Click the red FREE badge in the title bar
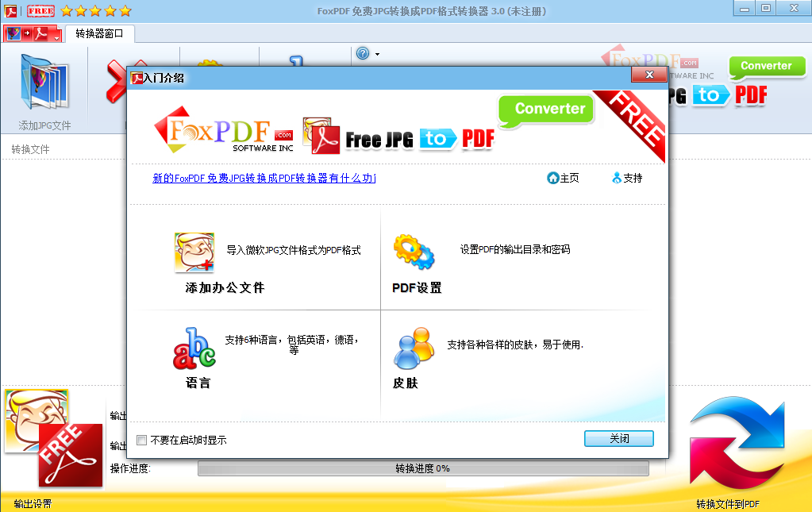Image resolution: width=812 pixels, height=512 pixels. (41, 10)
